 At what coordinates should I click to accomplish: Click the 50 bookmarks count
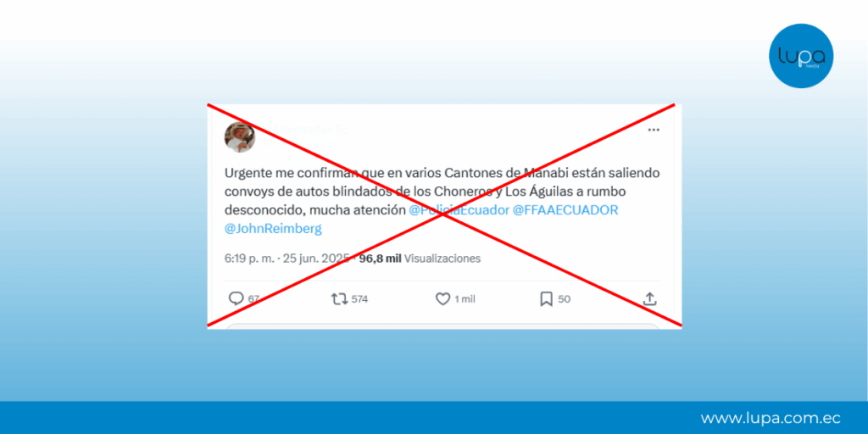[564, 299]
